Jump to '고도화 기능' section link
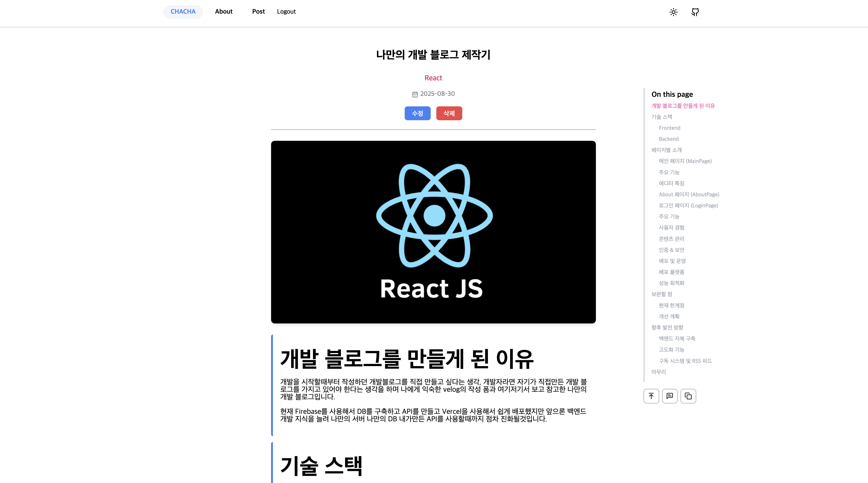Viewport: 868px width, 483px height. (671, 350)
